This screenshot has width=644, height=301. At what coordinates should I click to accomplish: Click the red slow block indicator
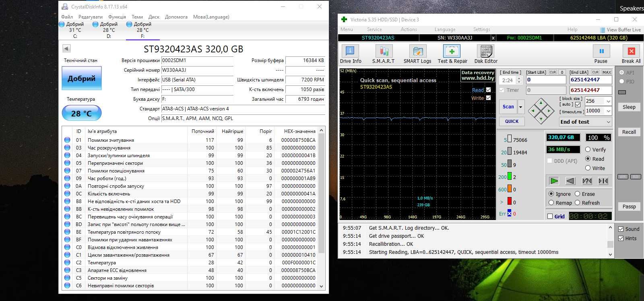[x=510, y=201]
